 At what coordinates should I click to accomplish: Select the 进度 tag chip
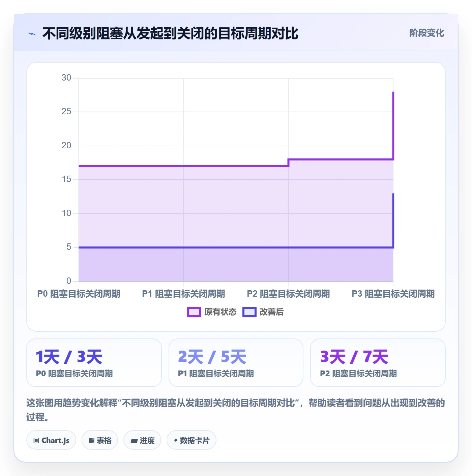click(x=142, y=440)
